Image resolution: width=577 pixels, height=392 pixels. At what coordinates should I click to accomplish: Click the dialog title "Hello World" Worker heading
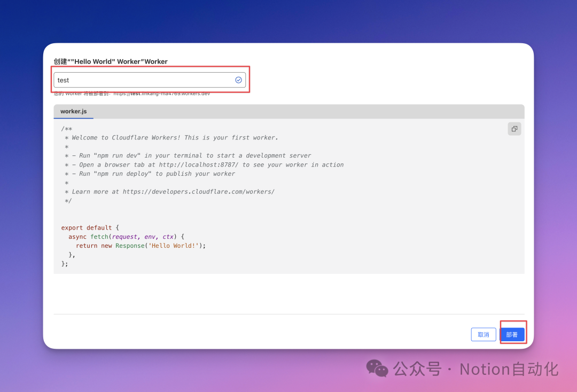tap(111, 61)
